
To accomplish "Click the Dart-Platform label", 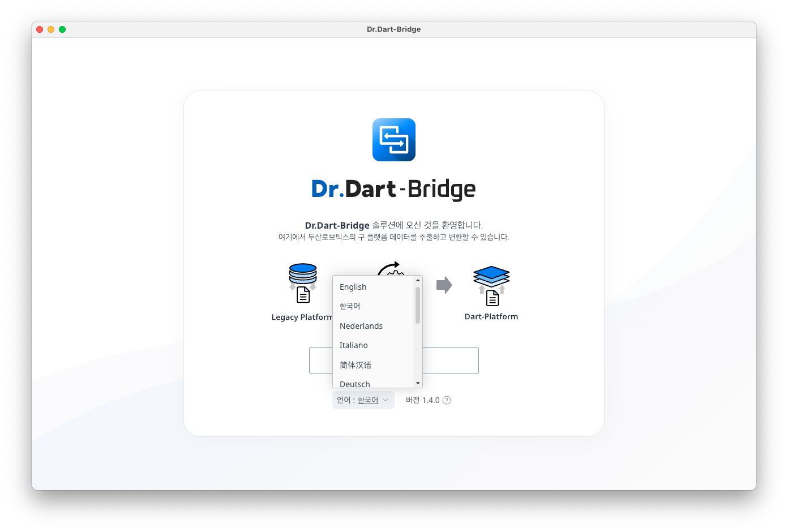I will 491,316.
